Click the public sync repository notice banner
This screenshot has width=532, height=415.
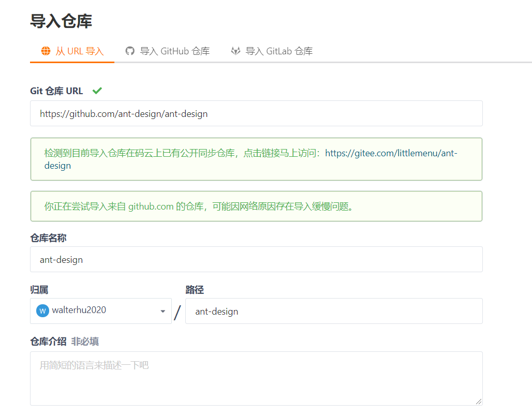pyautogui.click(x=257, y=159)
